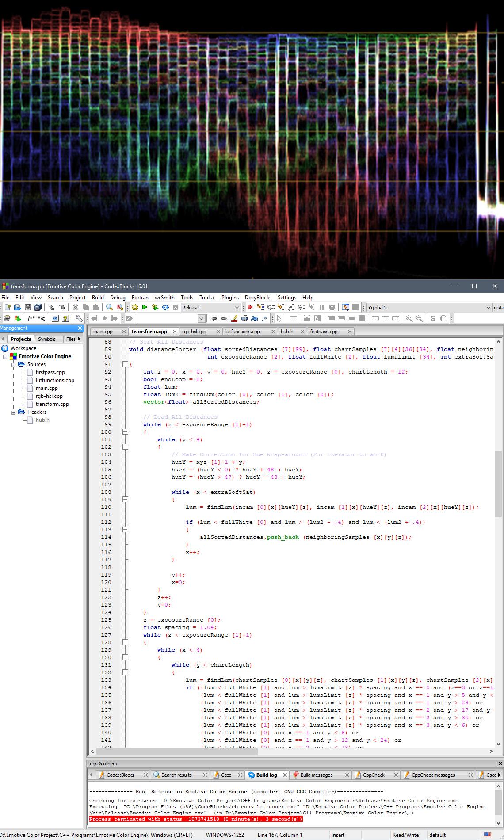Collapse the Sources folder in project tree
Viewport: 504px width, 840px height.
click(14, 364)
